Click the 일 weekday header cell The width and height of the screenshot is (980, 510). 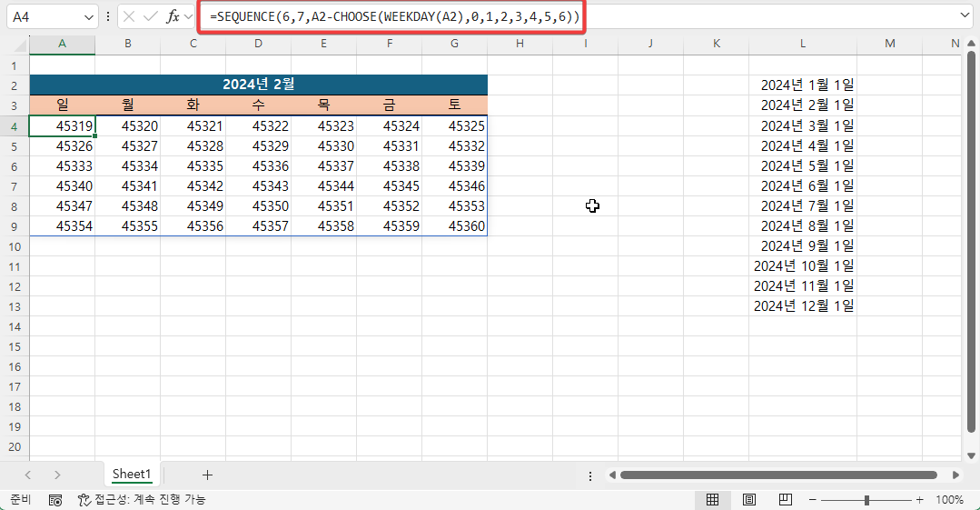pos(62,105)
